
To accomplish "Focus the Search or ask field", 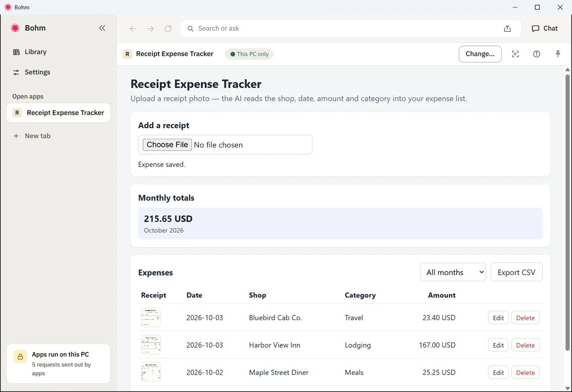I will click(x=351, y=29).
